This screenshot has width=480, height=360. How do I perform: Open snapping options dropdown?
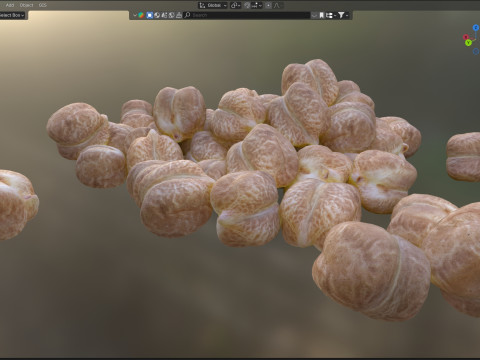point(257,5)
